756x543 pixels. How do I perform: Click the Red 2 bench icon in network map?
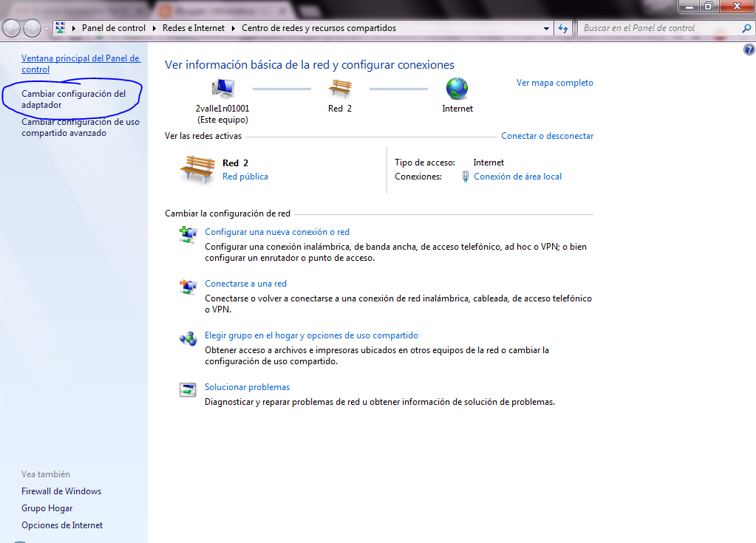coord(340,89)
